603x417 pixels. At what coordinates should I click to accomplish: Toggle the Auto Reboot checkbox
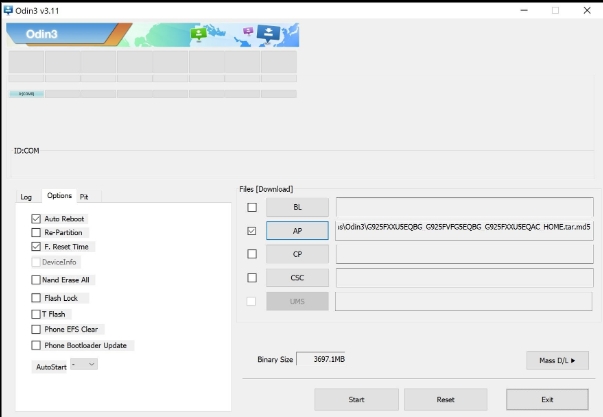click(x=36, y=219)
